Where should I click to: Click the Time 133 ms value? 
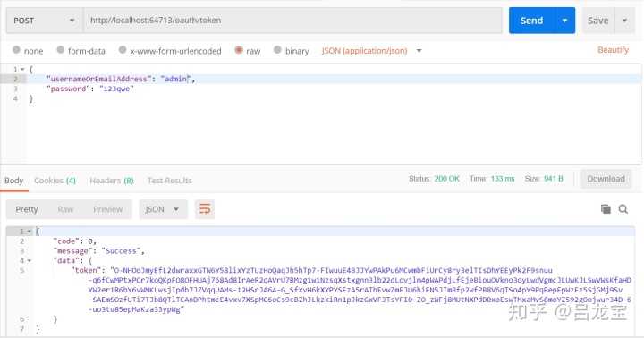point(503,179)
